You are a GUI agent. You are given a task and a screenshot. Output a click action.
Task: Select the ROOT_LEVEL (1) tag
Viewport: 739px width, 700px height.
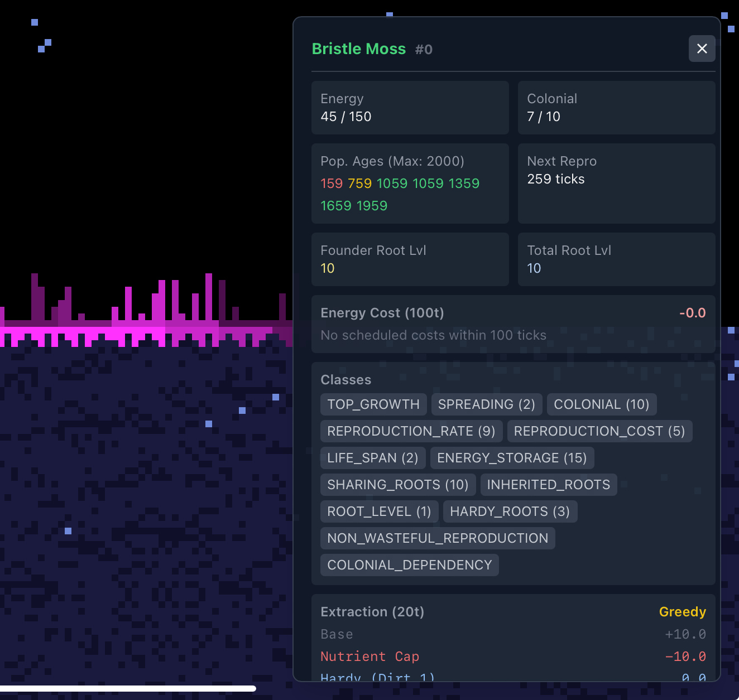tap(379, 511)
